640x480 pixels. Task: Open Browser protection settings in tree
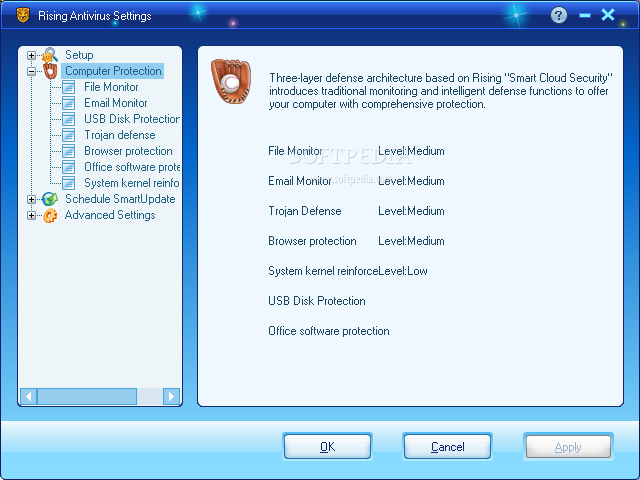click(128, 151)
